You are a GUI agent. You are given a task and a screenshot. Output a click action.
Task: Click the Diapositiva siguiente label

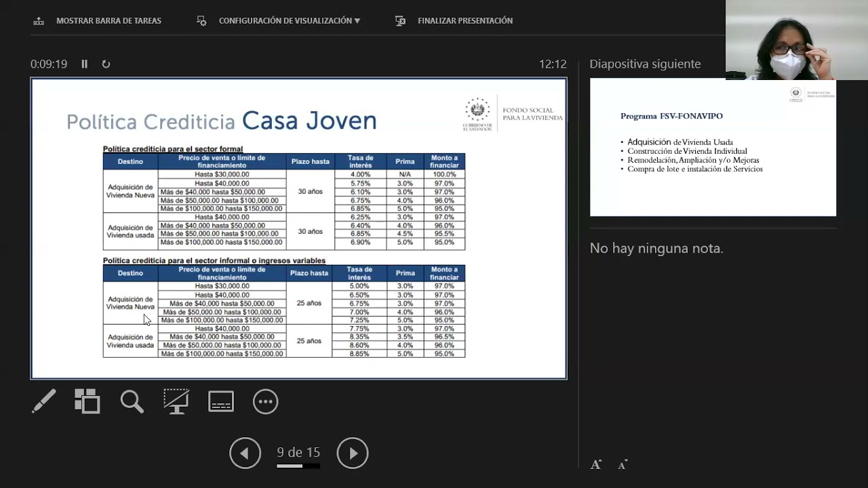[645, 64]
